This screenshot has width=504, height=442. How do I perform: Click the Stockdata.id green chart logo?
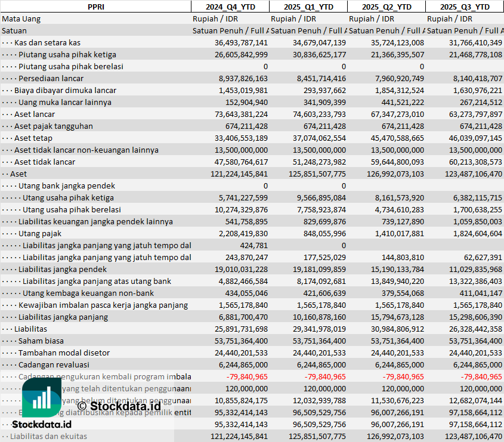[x=42, y=397]
